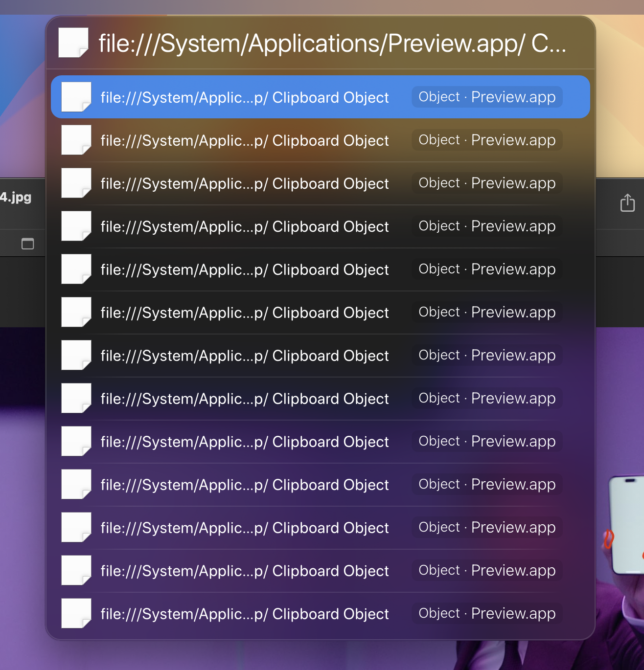This screenshot has width=644, height=670.
Task: Select the eighth Clipboard Object entry text
Action: 245,399
